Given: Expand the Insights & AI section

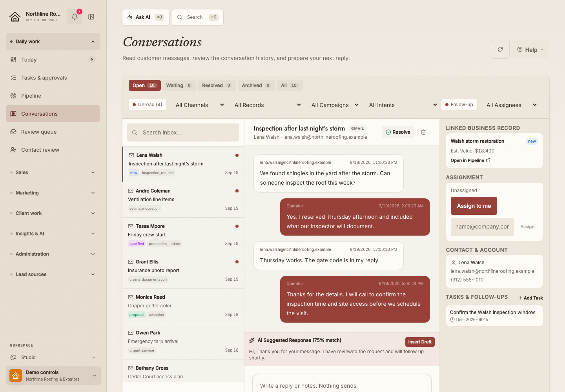Looking at the screenshot, I should point(53,234).
